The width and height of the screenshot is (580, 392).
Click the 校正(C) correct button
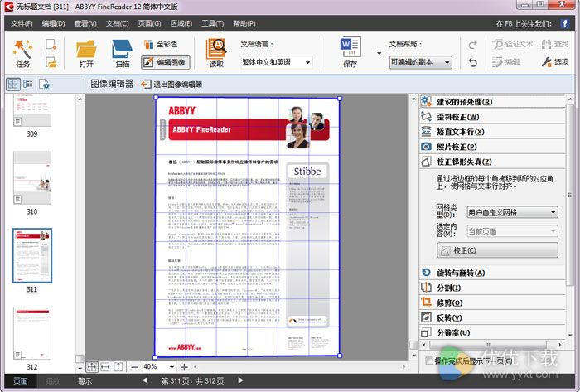coord(497,250)
